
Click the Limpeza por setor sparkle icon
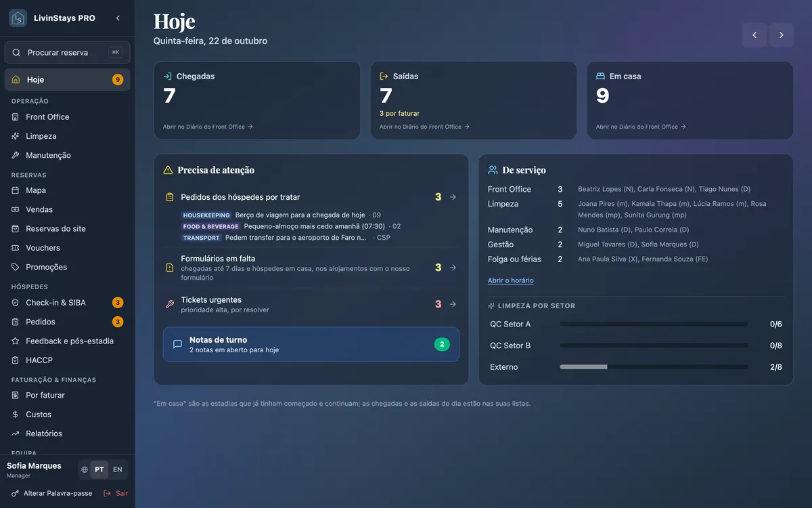click(x=491, y=306)
